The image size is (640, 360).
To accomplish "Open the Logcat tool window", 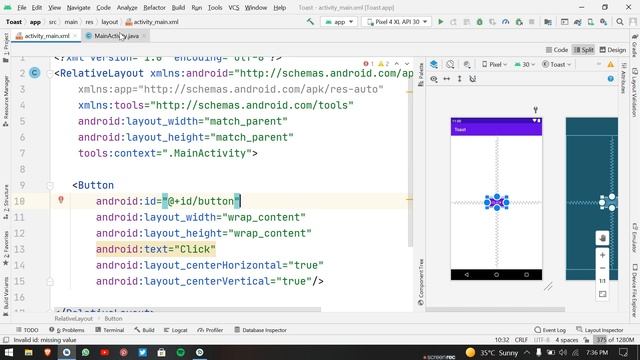I will click(175, 330).
